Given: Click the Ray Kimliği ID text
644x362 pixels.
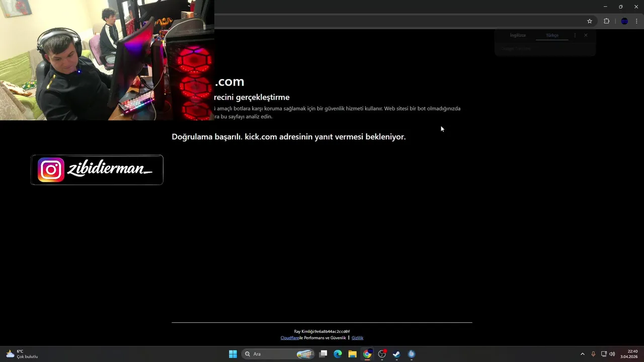Looking at the screenshot, I should pos(322,331).
